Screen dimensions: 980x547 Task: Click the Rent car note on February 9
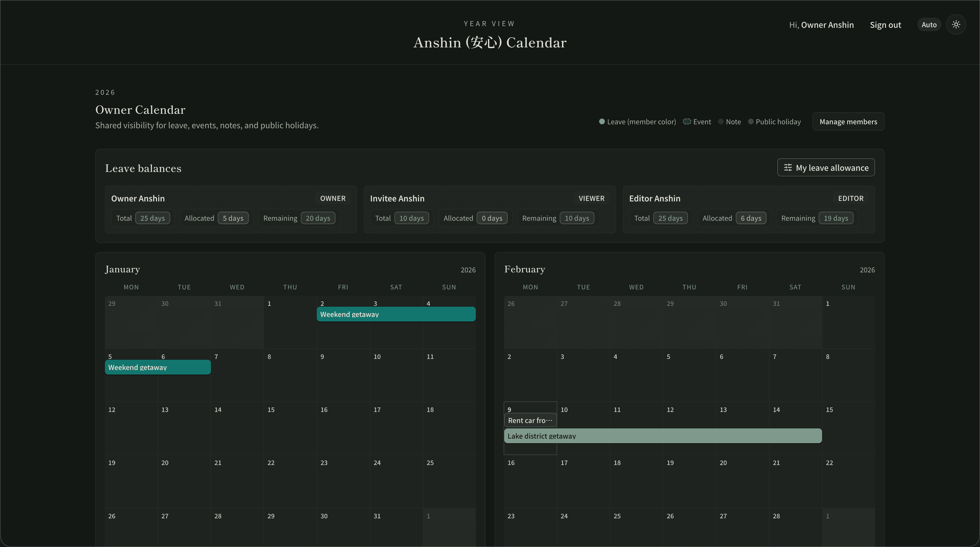coord(530,420)
